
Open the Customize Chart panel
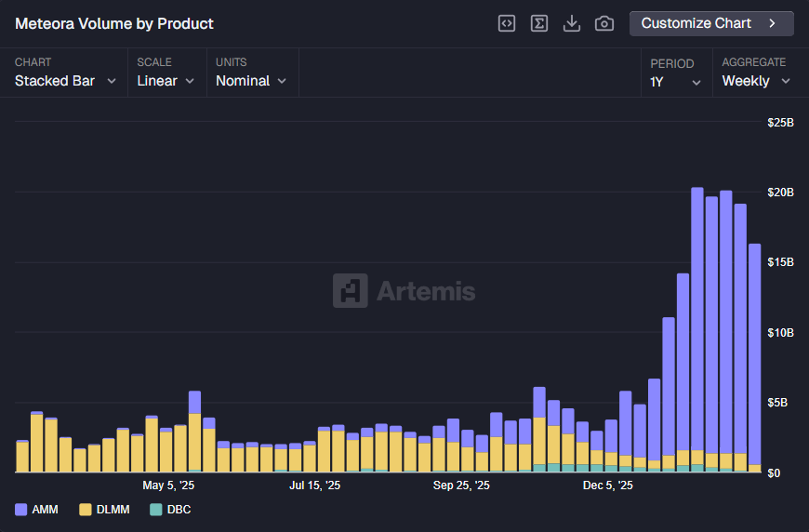711,23
